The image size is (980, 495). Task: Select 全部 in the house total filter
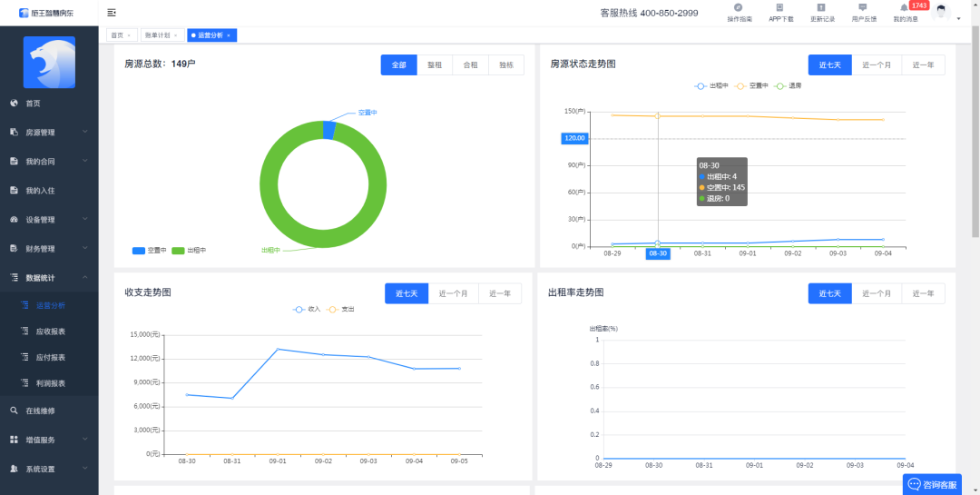click(x=398, y=65)
